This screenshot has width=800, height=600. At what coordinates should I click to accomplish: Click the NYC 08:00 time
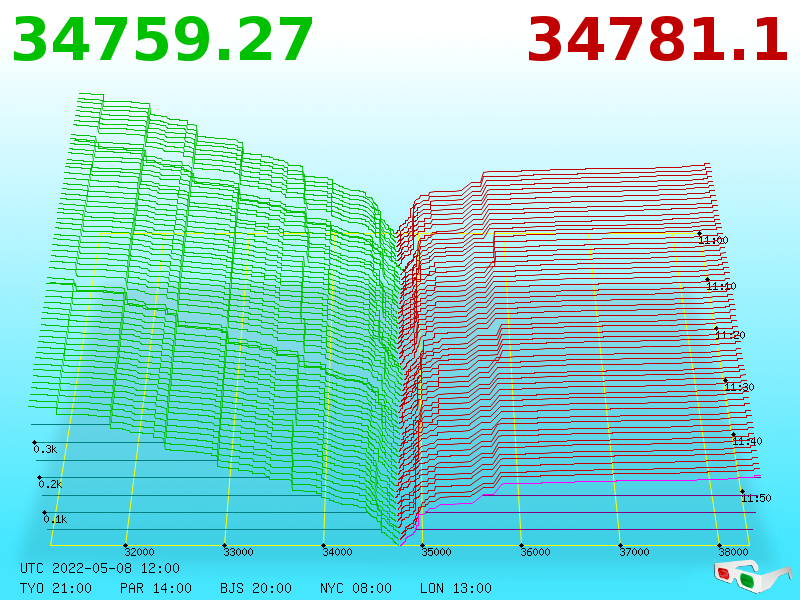[356, 588]
